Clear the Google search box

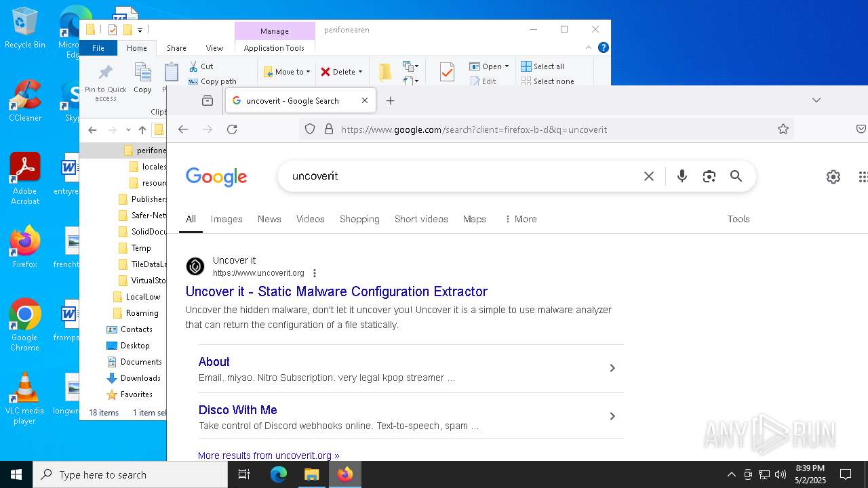tap(649, 176)
